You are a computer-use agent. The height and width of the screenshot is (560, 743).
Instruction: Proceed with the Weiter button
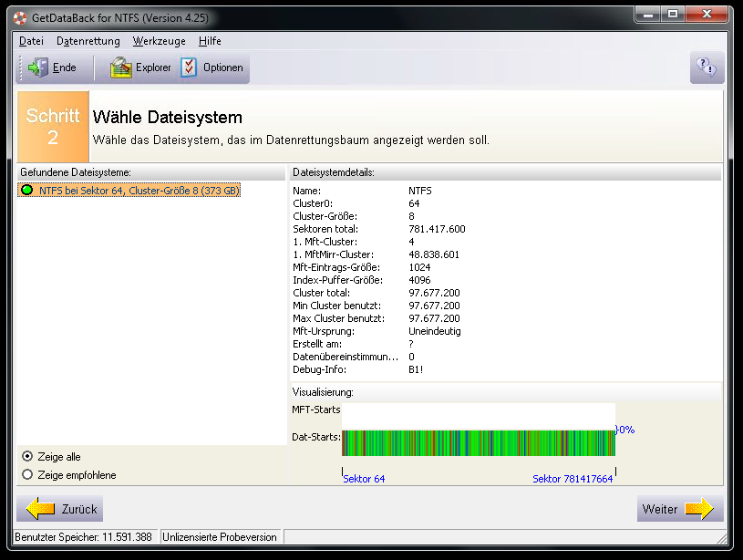[680, 509]
